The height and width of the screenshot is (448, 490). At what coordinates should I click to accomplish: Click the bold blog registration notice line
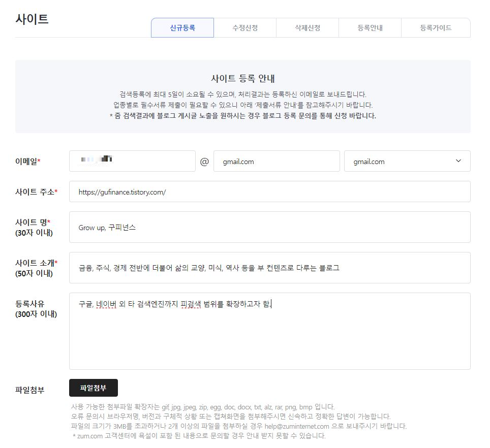(x=243, y=116)
